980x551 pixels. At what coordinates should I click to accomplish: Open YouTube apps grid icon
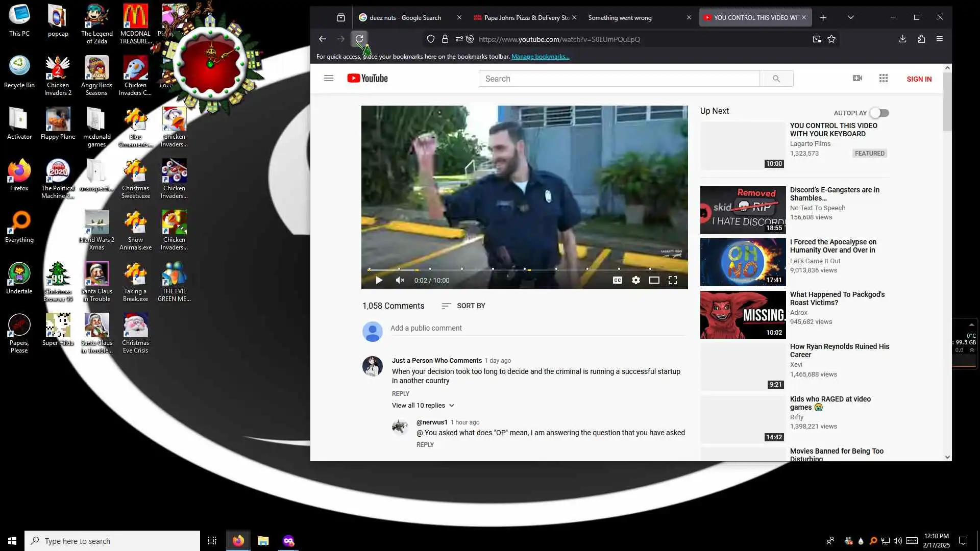tap(884, 79)
